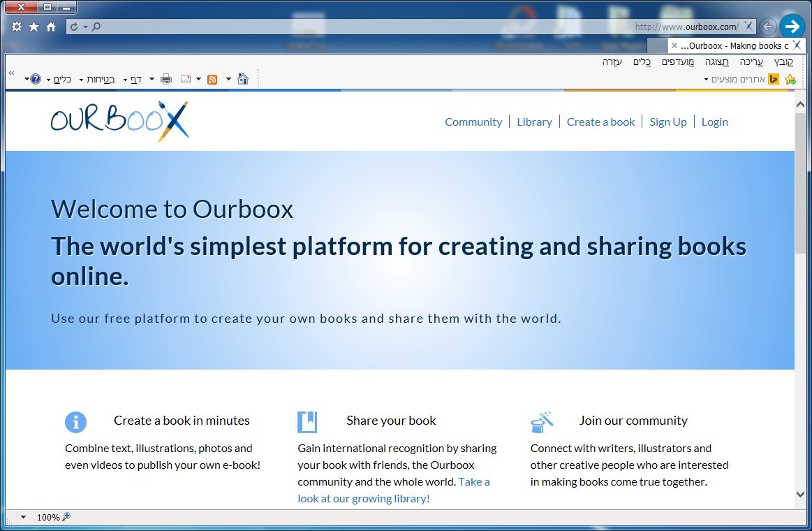Click the RSS feeds icon
Image resolution: width=812 pixels, height=531 pixels.
pyautogui.click(x=212, y=79)
